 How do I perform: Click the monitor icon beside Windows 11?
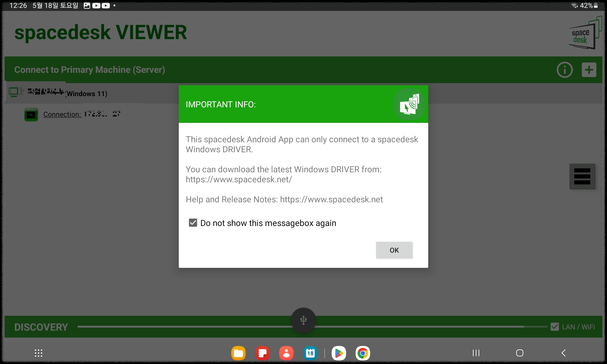14,92
